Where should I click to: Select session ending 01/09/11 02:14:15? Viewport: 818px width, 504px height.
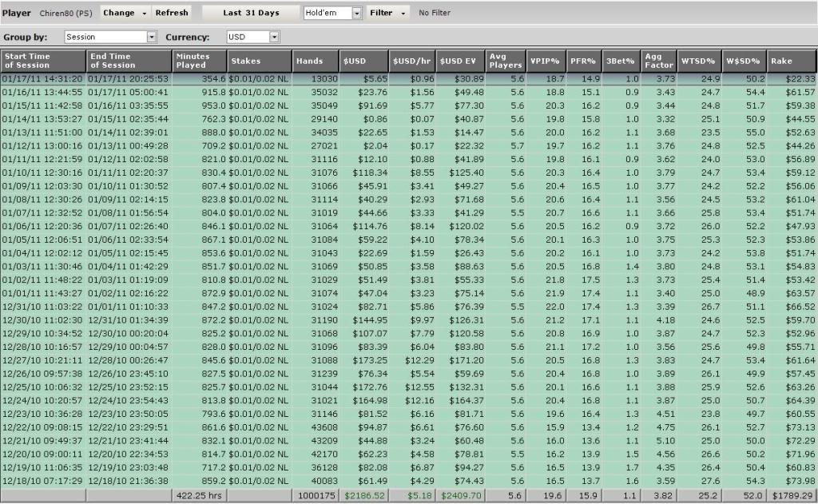pyautogui.click(x=408, y=200)
